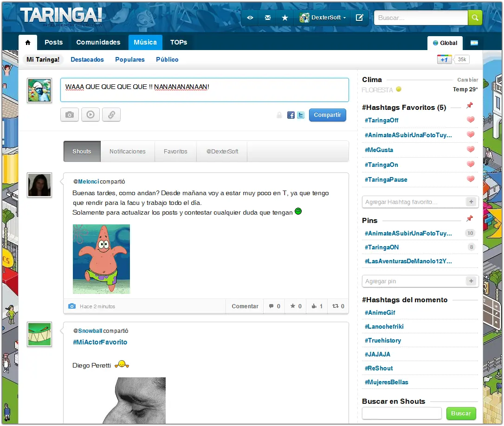This screenshot has width=504, height=426.
Task: Share the shout to Facebook
Action: (291, 115)
